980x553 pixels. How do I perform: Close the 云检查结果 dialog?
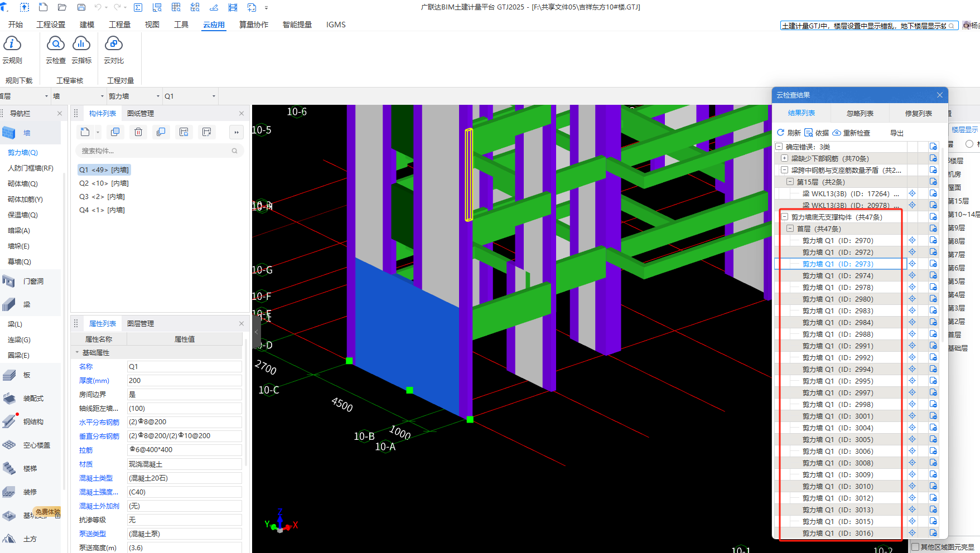940,95
